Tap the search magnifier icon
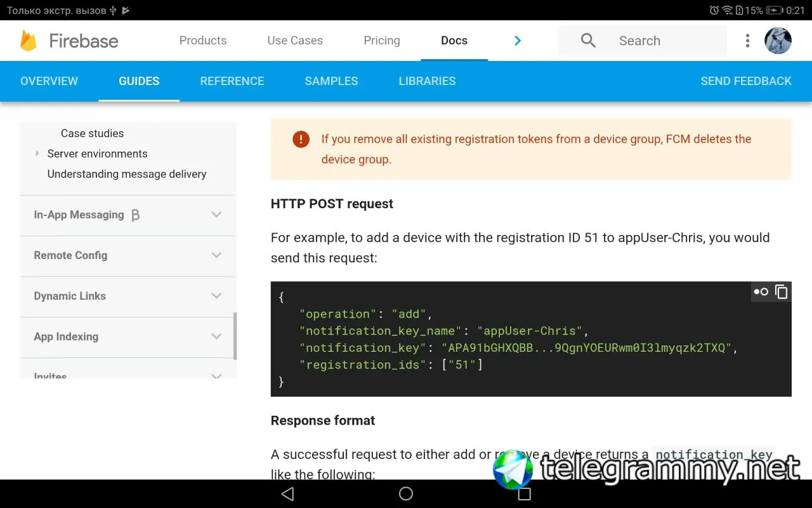Screen dimensions: 812x508 (x=588, y=41)
